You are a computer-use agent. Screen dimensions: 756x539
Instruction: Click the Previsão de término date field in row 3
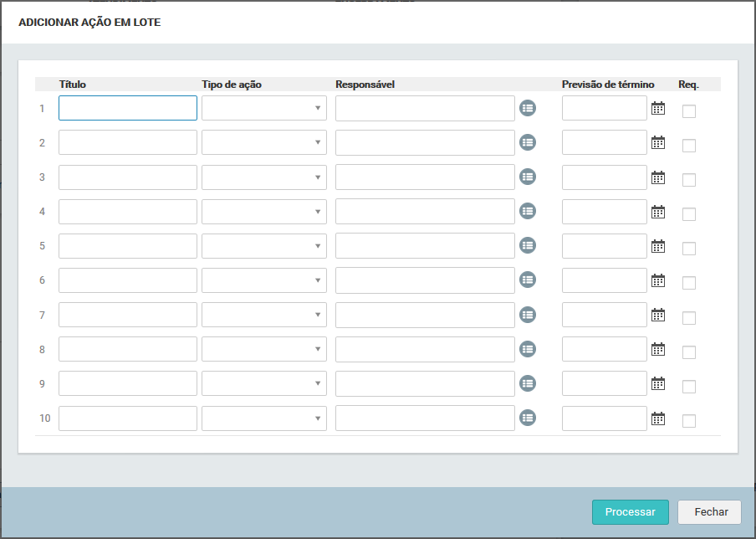coord(605,177)
